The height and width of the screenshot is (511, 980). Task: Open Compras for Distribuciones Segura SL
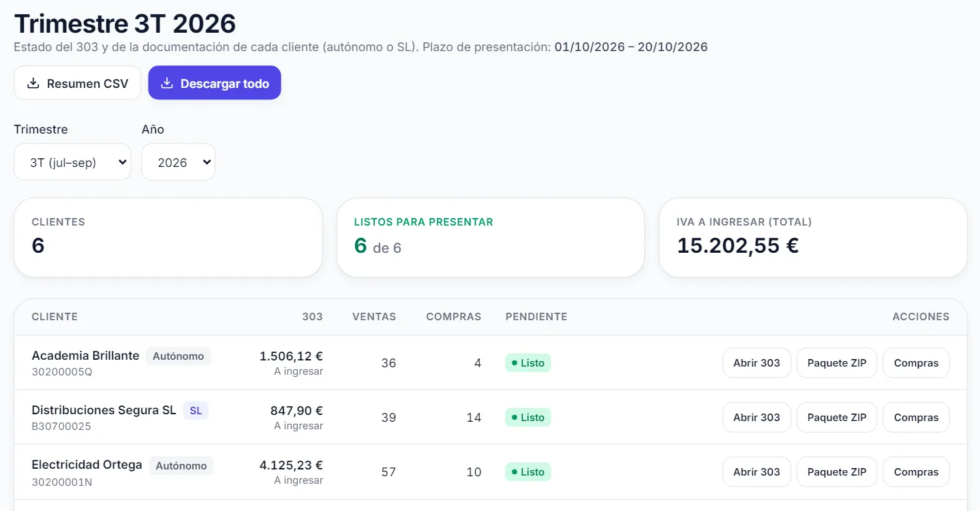coord(916,418)
